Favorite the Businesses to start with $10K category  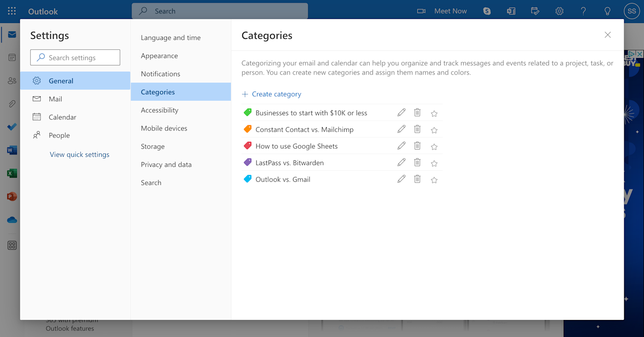(434, 113)
